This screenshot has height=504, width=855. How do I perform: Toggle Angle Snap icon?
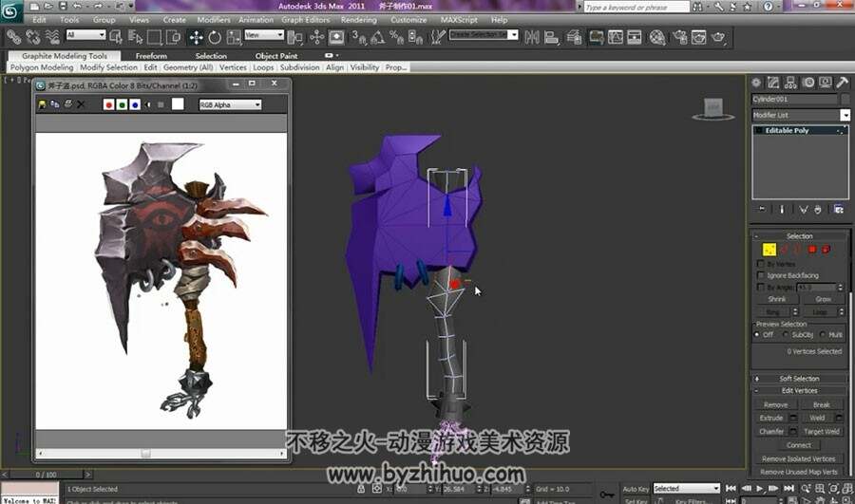(x=377, y=37)
